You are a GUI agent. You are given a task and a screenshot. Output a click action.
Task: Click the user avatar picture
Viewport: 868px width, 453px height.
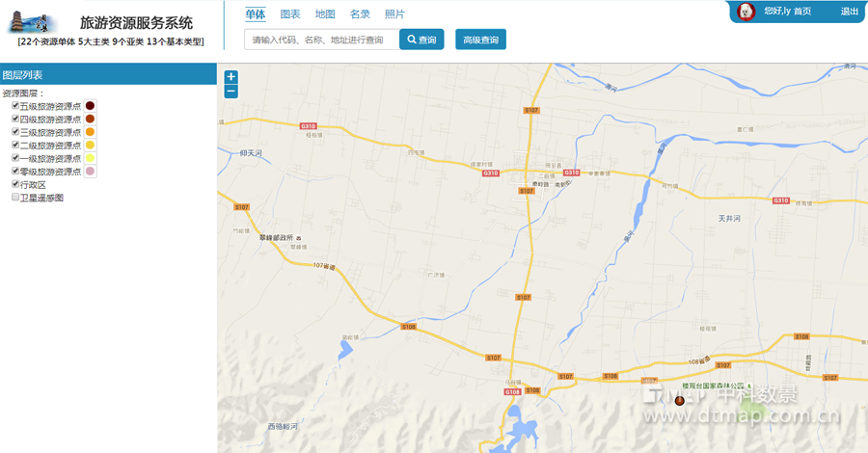pyautogui.click(x=746, y=12)
